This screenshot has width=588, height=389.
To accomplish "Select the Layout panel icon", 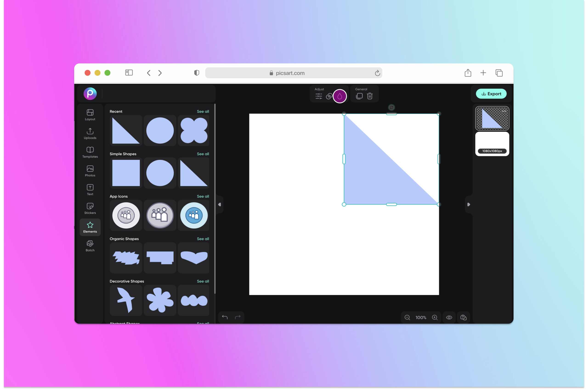I will tap(90, 115).
